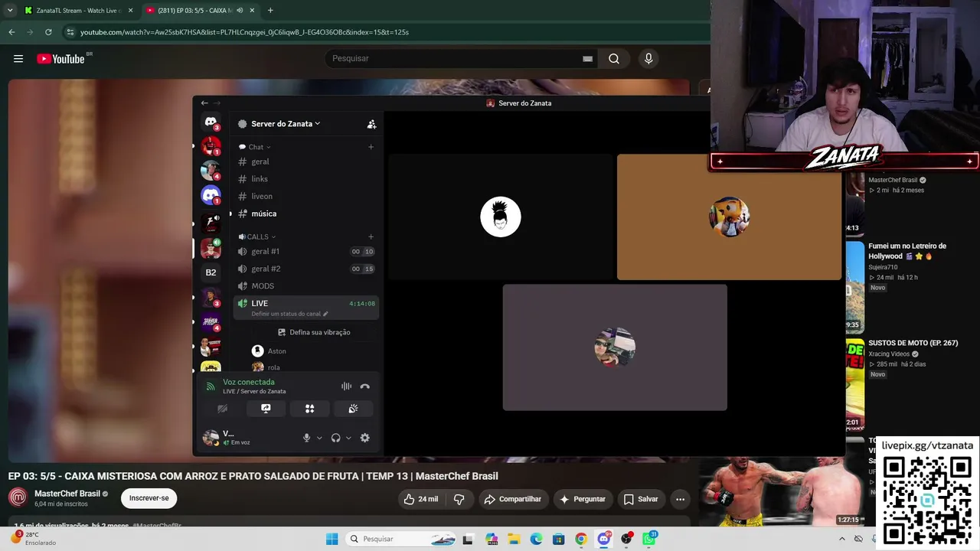Open microphone input options arrow
This screenshot has height=551, width=980.
pyautogui.click(x=319, y=438)
